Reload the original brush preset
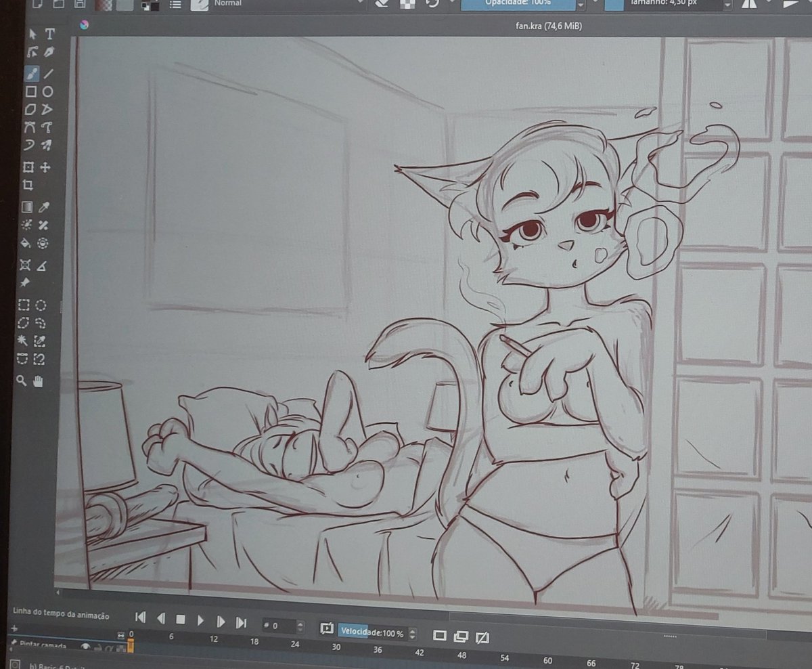This screenshot has width=812, height=669. pyautogui.click(x=432, y=4)
